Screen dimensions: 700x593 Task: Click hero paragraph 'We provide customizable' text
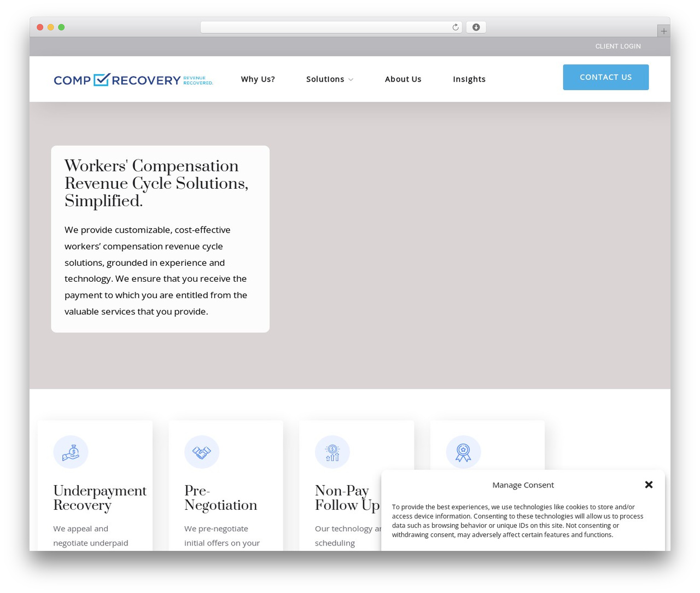point(156,271)
